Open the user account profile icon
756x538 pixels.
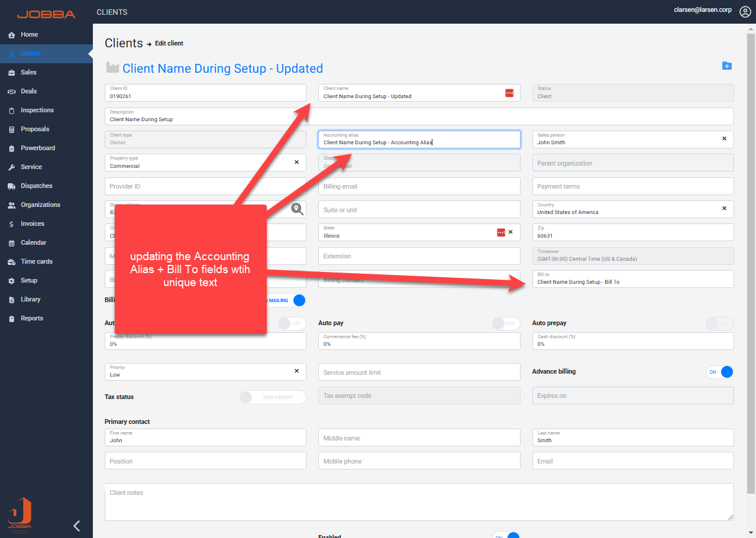click(x=745, y=12)
